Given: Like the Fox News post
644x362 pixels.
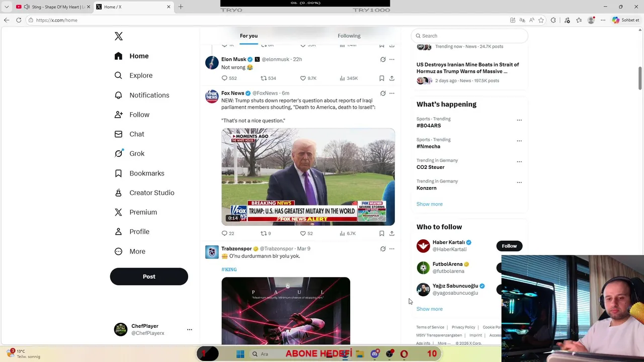Looking at the screenshot, I should point(306,233).
